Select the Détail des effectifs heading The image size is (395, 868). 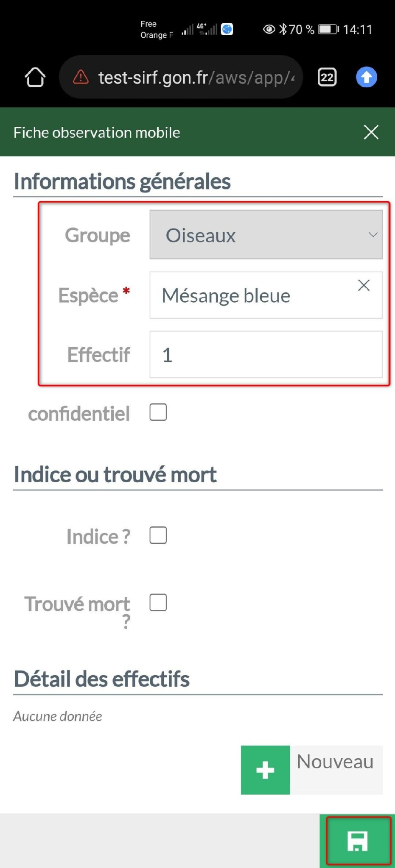(x=102, y=679)
